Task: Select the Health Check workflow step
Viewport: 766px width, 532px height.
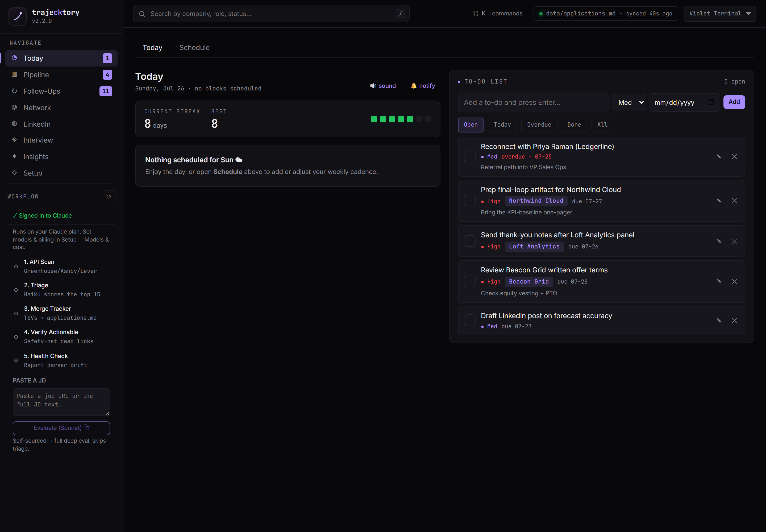Action: [61, 360]
